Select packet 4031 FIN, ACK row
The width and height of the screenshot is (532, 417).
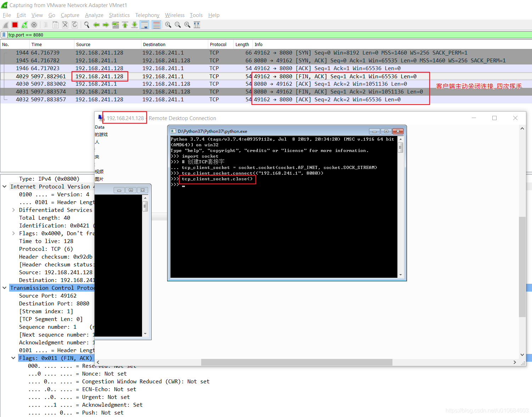click(266, 91)
